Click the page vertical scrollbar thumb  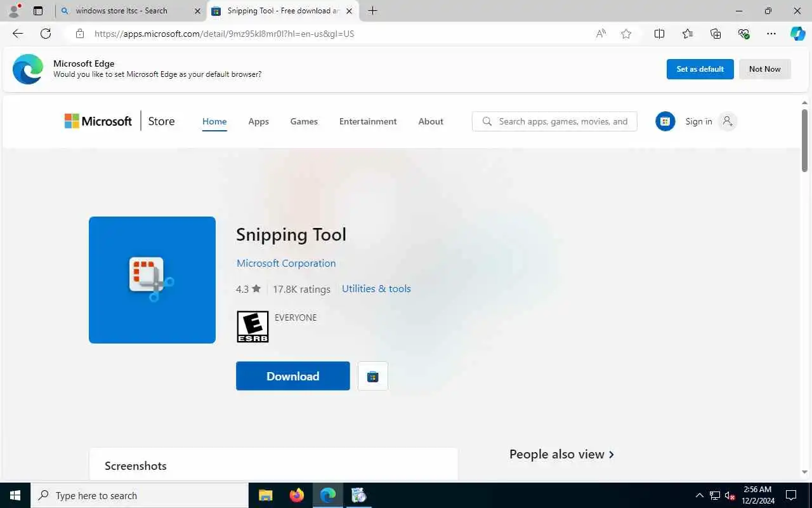[x=805, y=140]
